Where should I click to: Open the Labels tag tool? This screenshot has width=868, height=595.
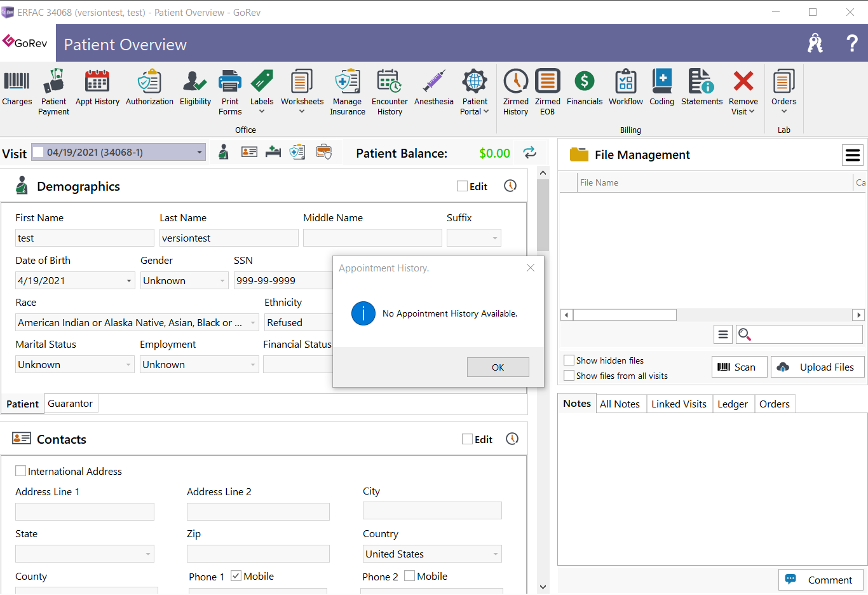262,92
